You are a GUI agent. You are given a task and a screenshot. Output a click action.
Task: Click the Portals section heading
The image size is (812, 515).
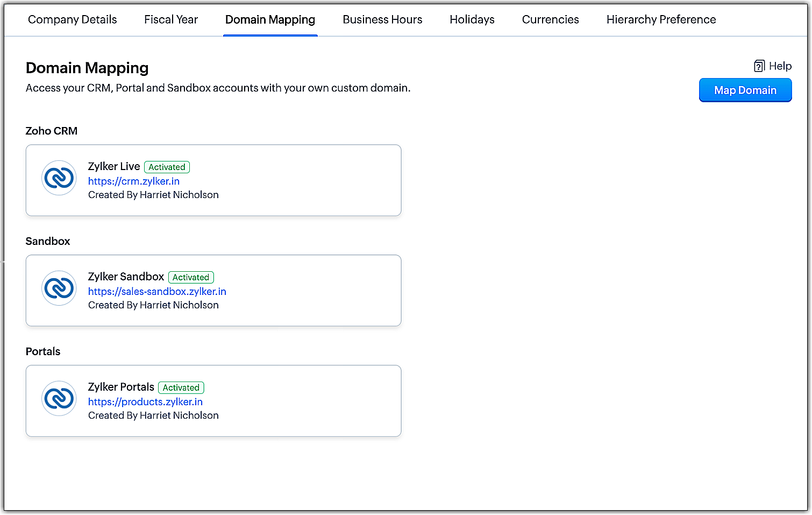coord(43,352)
